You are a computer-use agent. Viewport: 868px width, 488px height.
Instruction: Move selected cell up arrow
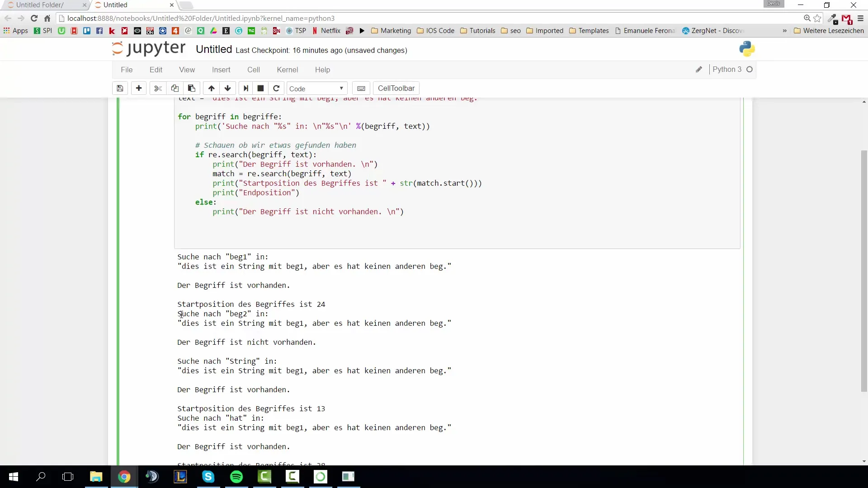tap(211, 89)
